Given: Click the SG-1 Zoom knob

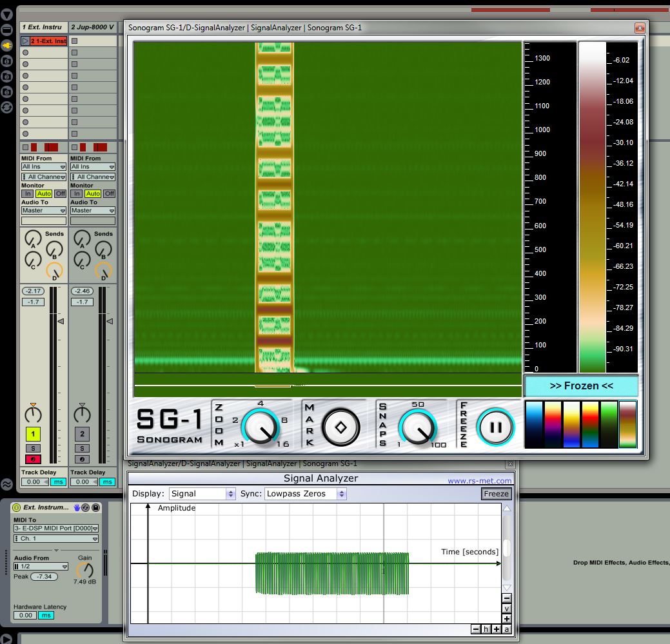Looking at the screenshot, I should point(261,427).
